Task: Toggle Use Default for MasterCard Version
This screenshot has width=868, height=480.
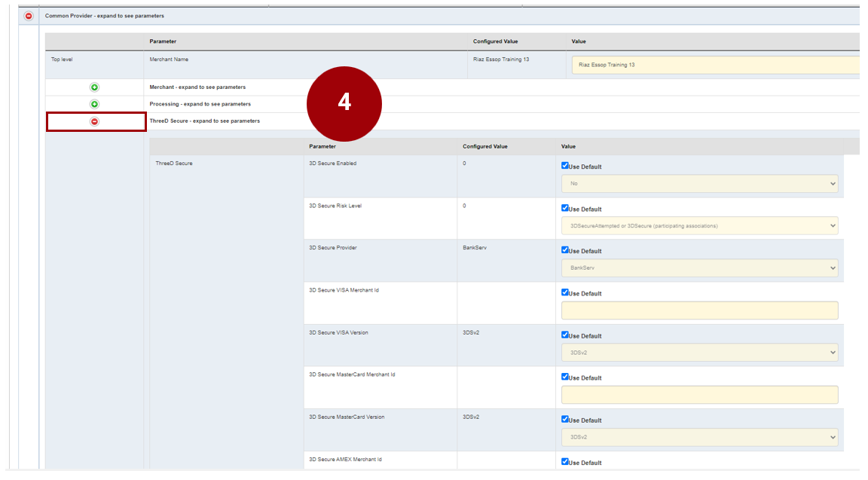Action: pyautogui.click(x=564, y=419)
